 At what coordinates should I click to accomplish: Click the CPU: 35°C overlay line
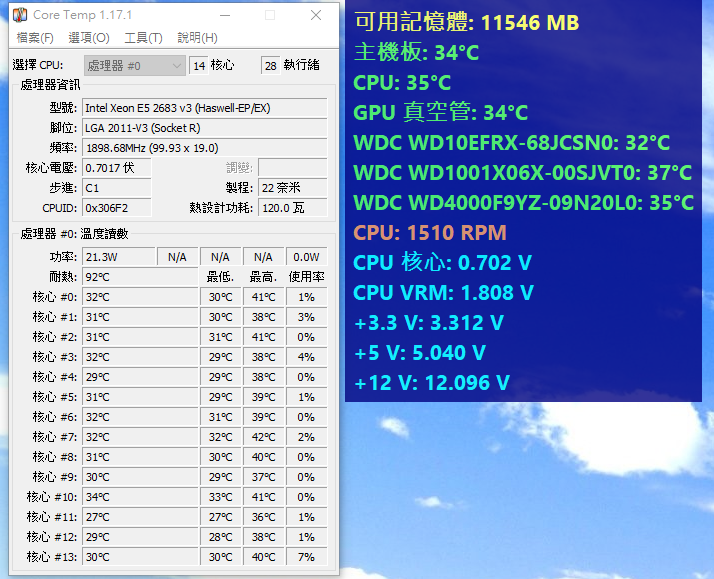pyautogui.click(x=402, y=82)
